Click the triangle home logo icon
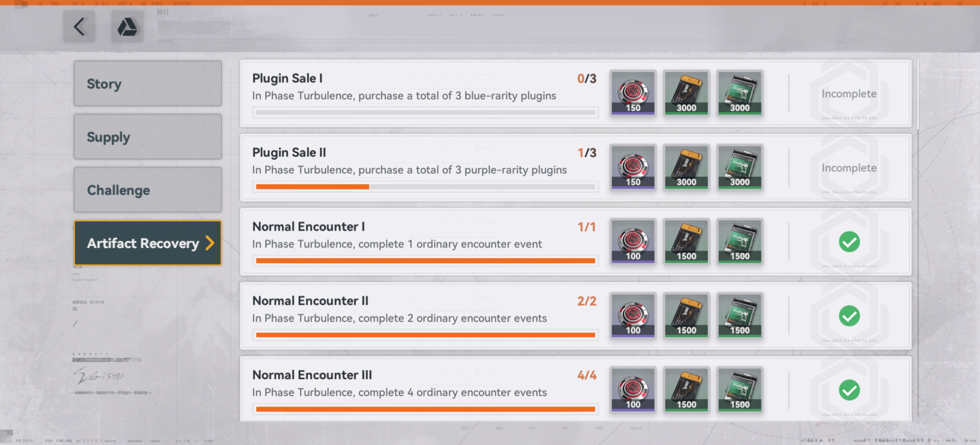Image resolution: width=980 pixels, height=445 pixels. pos(127,27)
